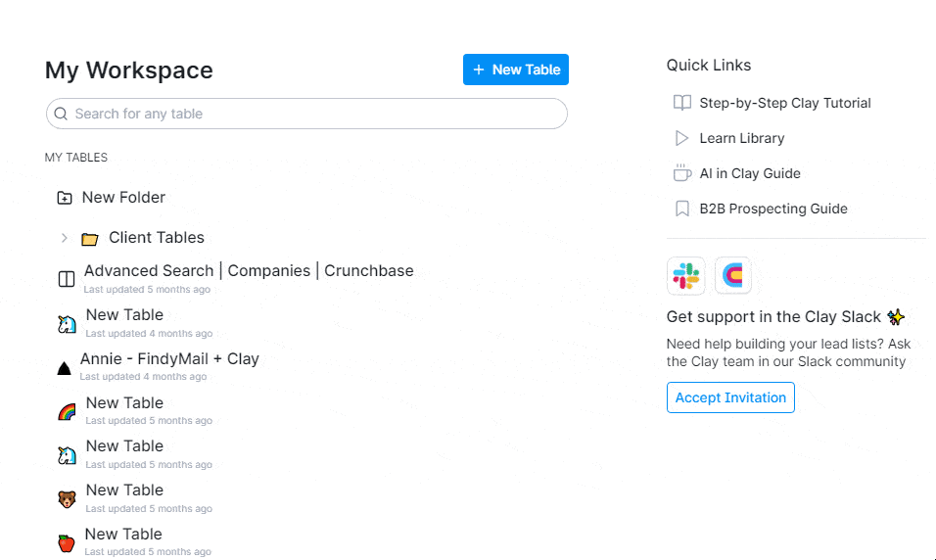Click the New Table button
Viewport: 936px width, 560px height.
[516, 70]
